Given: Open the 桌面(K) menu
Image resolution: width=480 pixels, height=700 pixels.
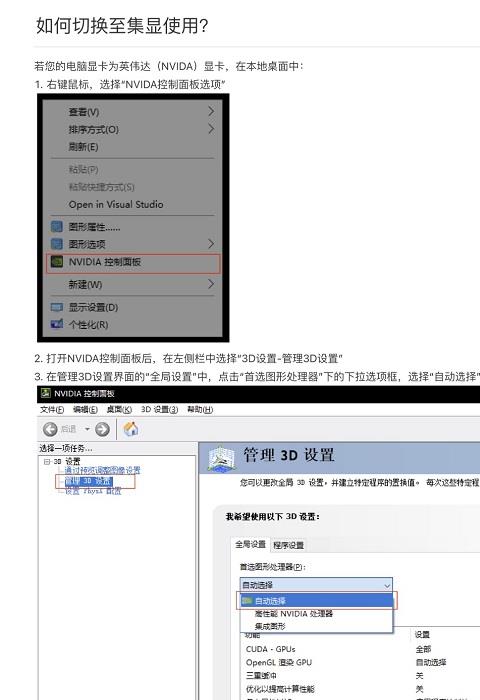Looking at the screenshot, I should pyautogui.click(x=119, y=409).
